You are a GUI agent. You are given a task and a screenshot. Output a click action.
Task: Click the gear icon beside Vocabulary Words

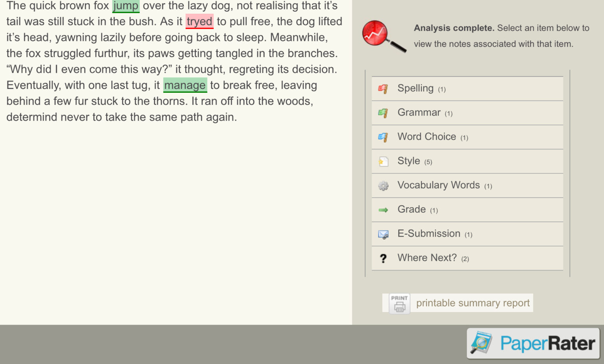point(383,185)
